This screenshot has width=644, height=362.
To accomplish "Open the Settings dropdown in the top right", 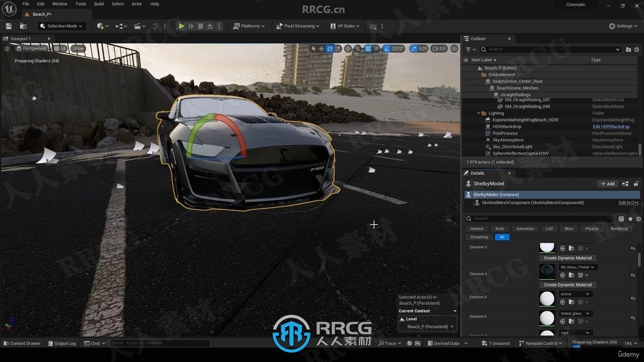I will pyautogui.click(x=623, y=26).
